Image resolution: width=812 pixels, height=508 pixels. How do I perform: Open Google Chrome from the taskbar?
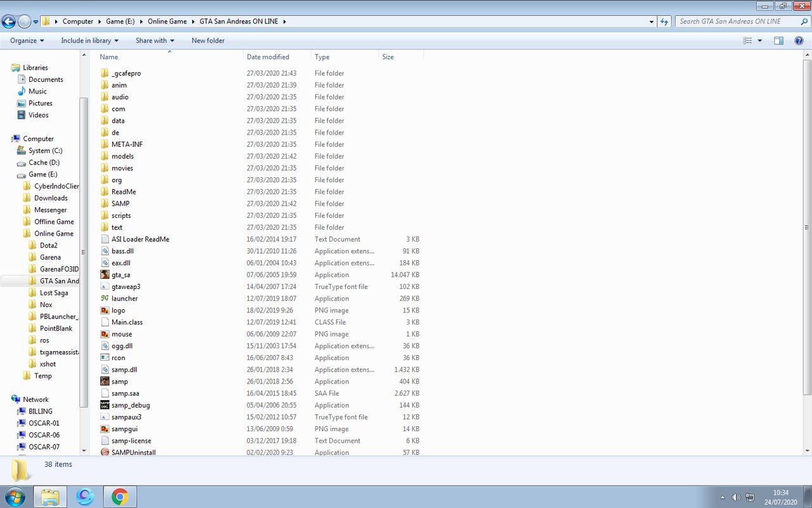120,497
